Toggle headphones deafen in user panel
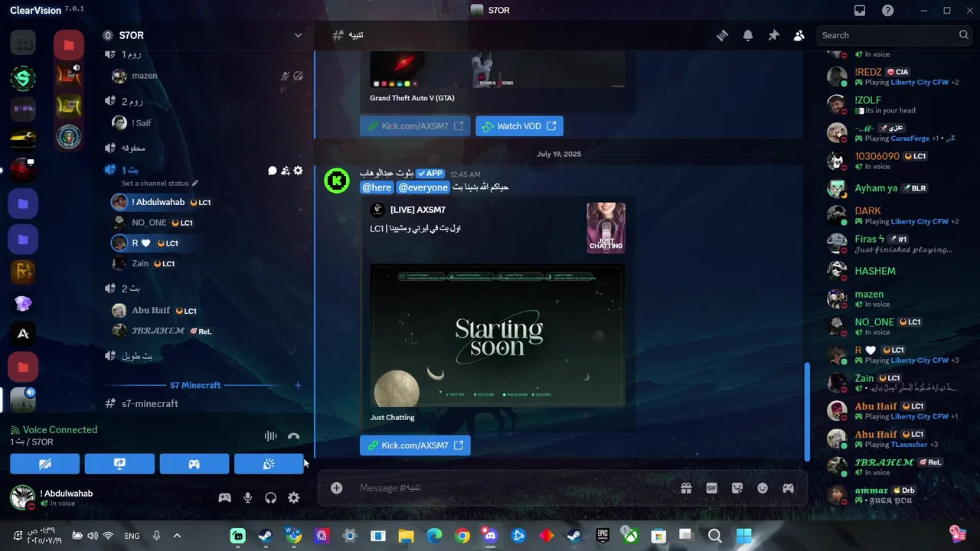Screen dimensions: 980x551 270,497
